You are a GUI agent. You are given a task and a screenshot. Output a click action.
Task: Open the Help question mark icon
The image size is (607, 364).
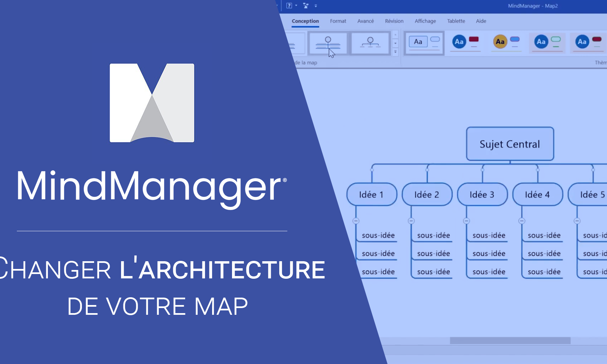point(289,5)
